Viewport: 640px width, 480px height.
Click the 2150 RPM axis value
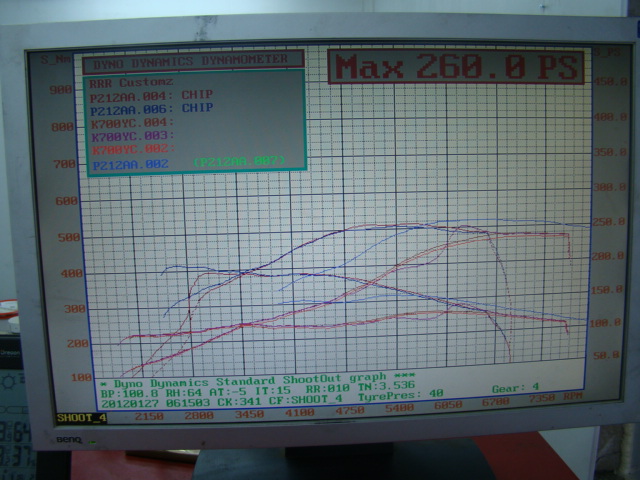[x=149, y=416]
